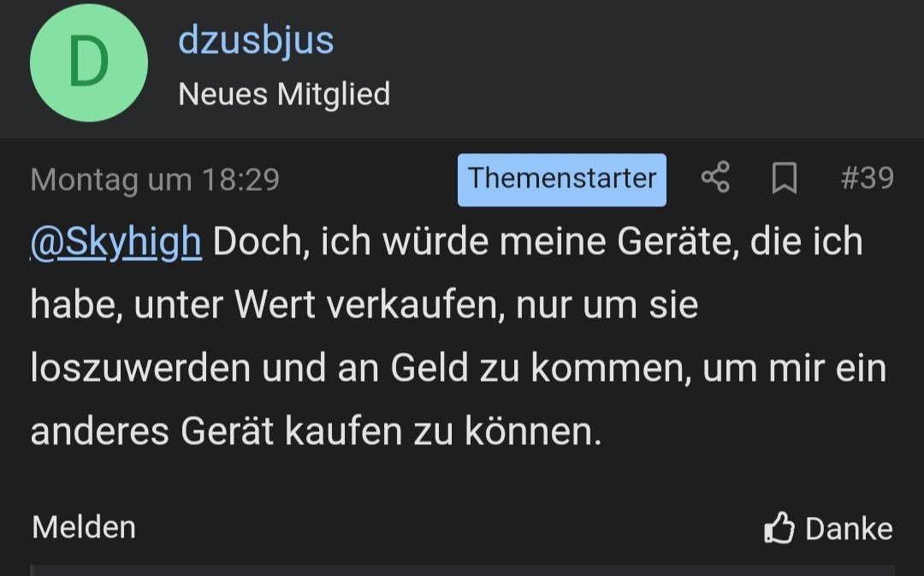Report the post via Melden
924x576 pixels.
click(84, 526)
